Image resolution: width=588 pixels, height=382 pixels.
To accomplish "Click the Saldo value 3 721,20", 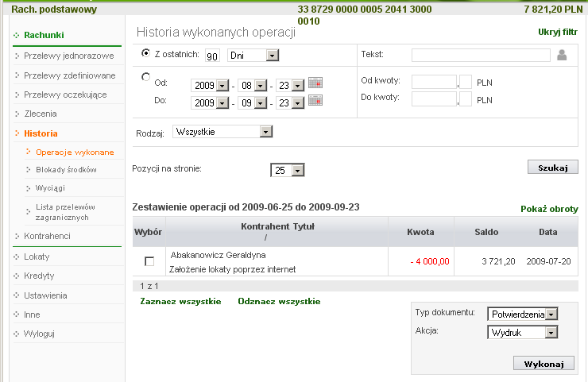I will point(498,261).
